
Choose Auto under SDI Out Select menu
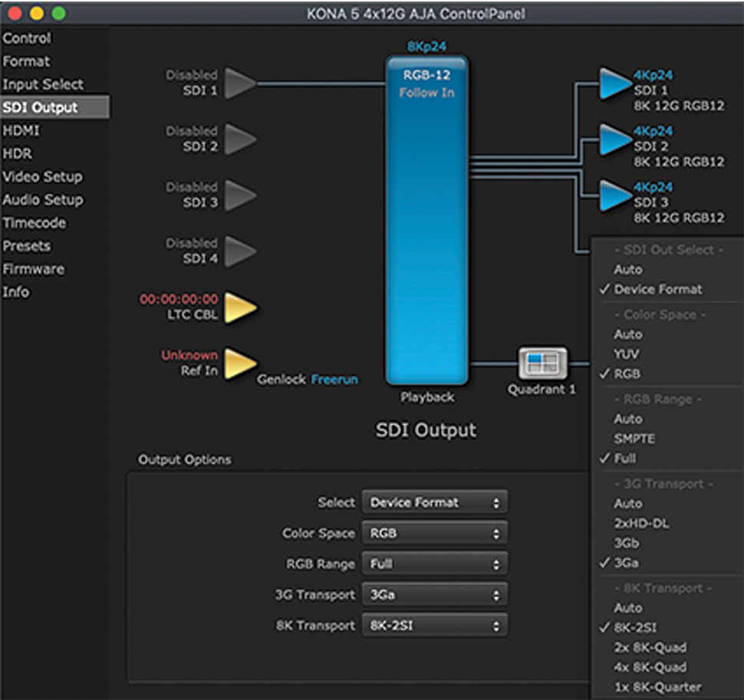pos(628,269)
